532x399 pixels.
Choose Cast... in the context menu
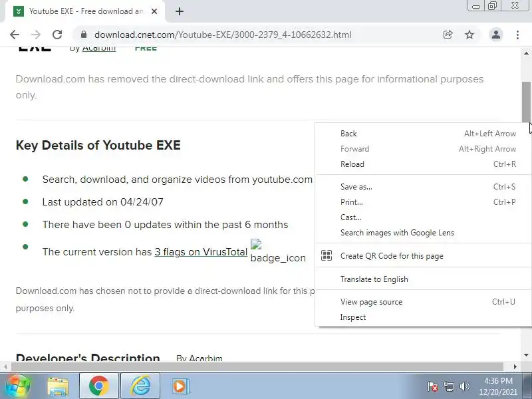click(424, 217)
